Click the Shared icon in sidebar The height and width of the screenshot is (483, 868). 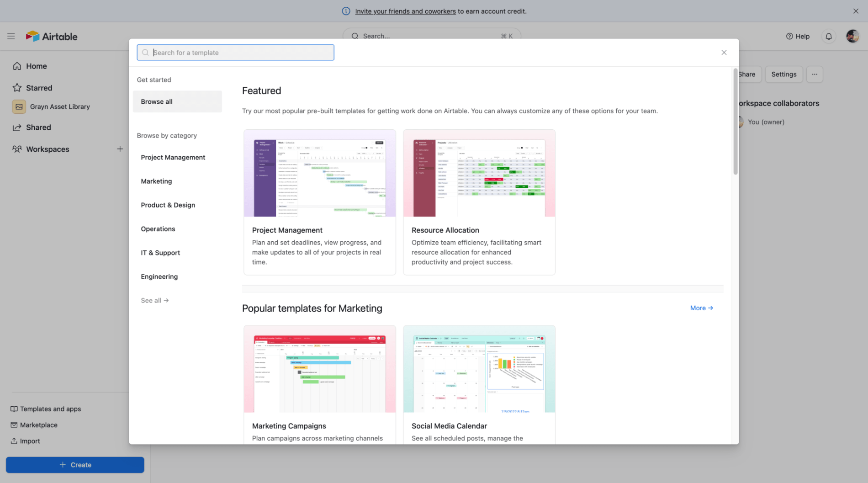tap(17, 127)
